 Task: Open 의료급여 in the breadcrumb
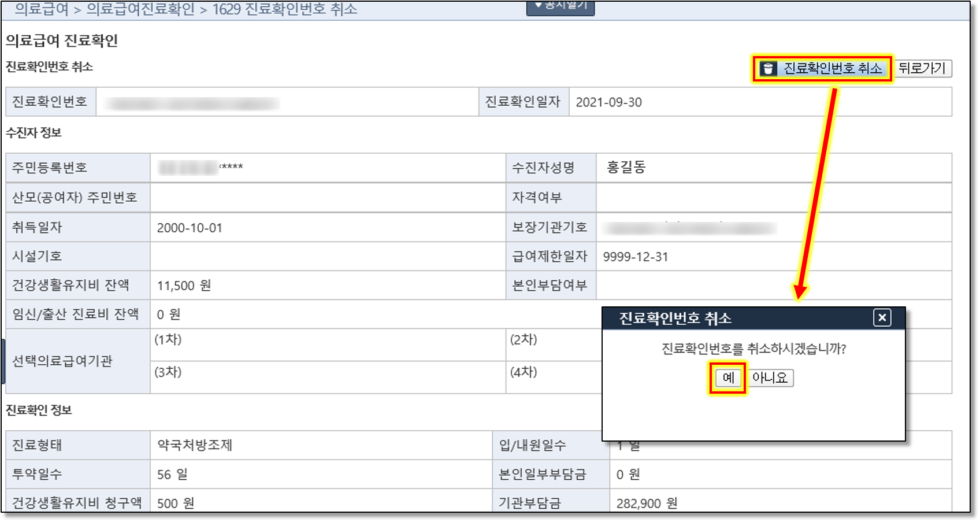(41, 9)
